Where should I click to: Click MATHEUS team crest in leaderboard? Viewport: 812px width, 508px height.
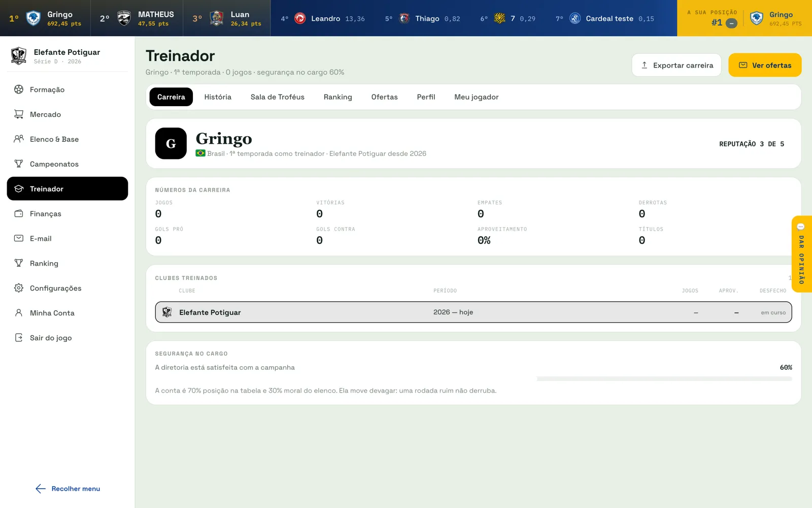(x=124, y=18)
